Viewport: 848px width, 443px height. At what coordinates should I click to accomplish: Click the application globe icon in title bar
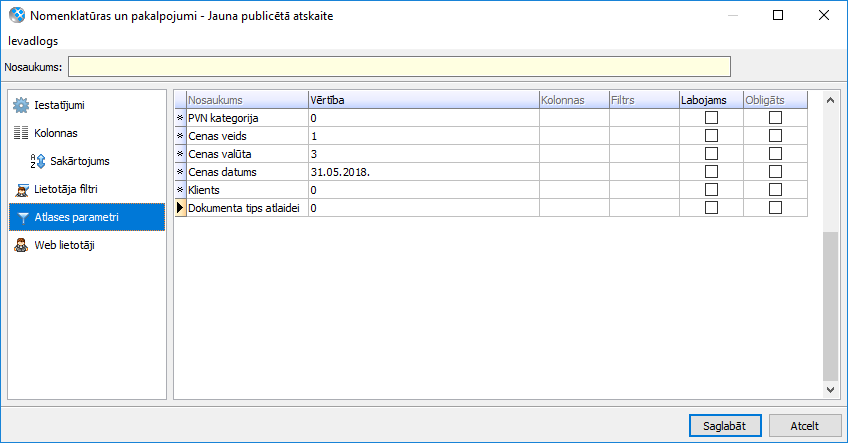pos(17,15)
